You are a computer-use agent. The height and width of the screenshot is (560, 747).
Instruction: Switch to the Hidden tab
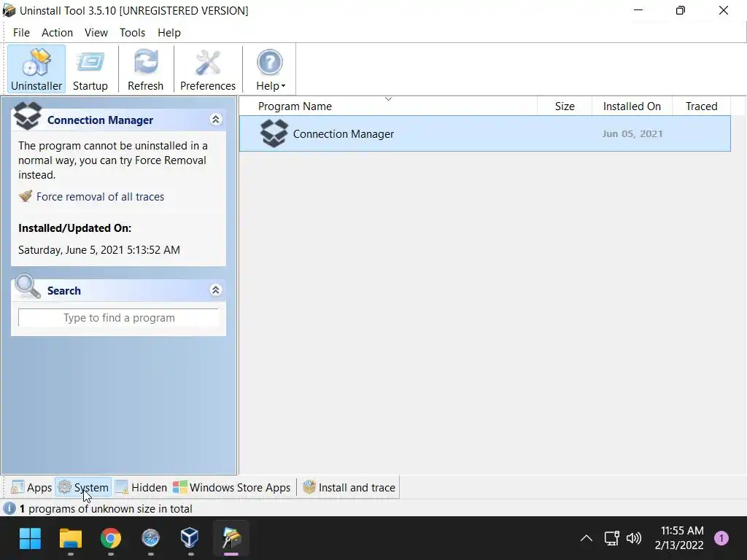pos(141,488)
